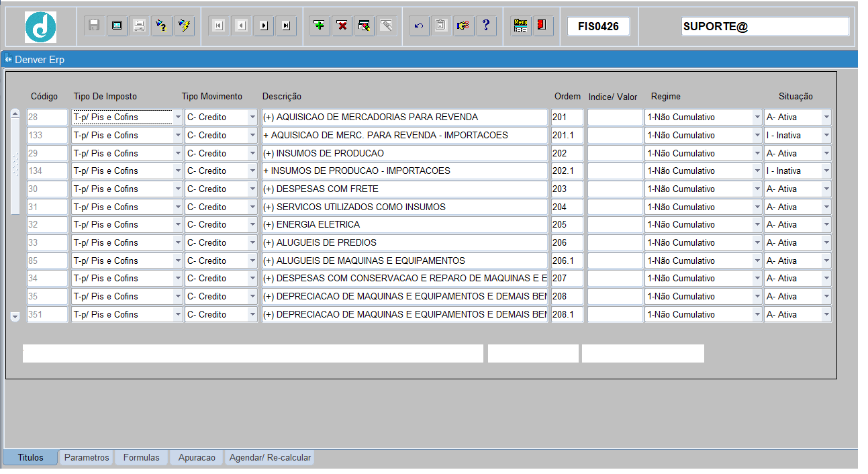Click the Situação column header

pyautogui.click(x=795, y=97)
